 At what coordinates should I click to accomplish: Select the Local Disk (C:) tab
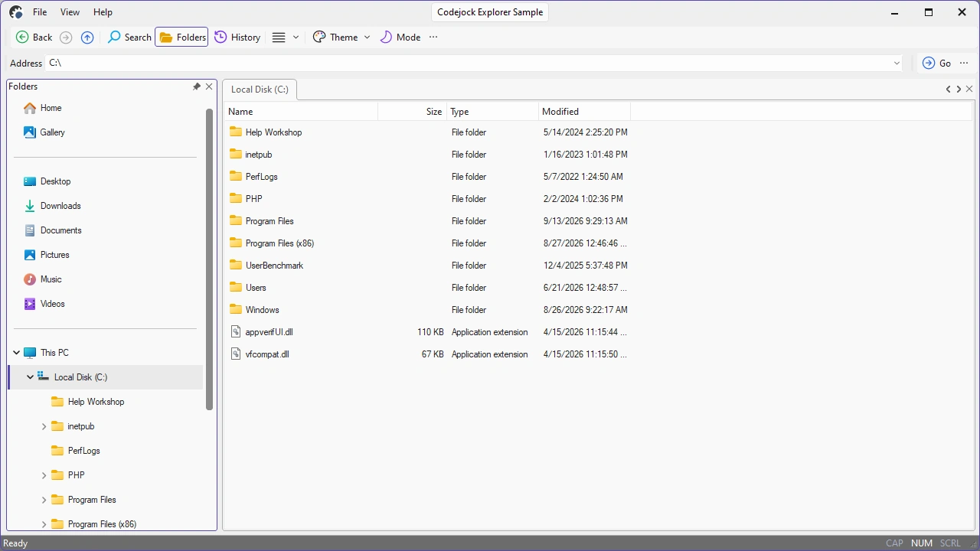(x=260, y=90)
